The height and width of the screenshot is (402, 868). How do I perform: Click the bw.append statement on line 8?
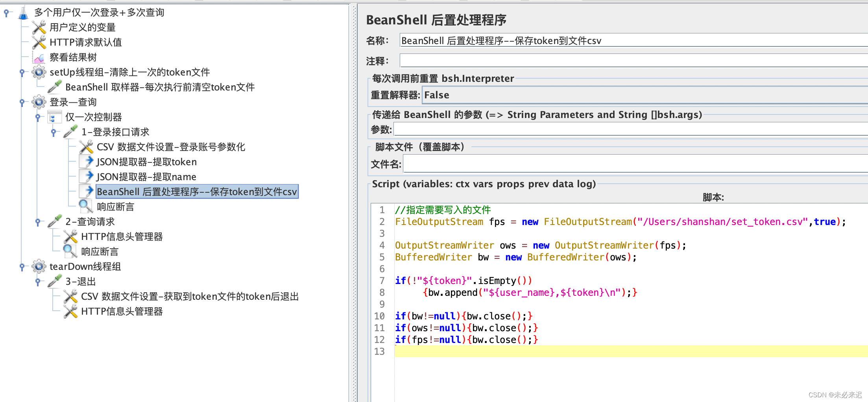[x=530, y=293]
